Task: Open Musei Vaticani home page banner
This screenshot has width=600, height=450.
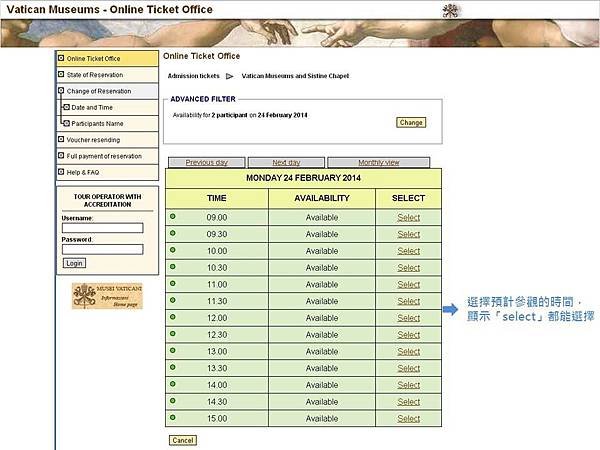Action: (x=107, y=296)
